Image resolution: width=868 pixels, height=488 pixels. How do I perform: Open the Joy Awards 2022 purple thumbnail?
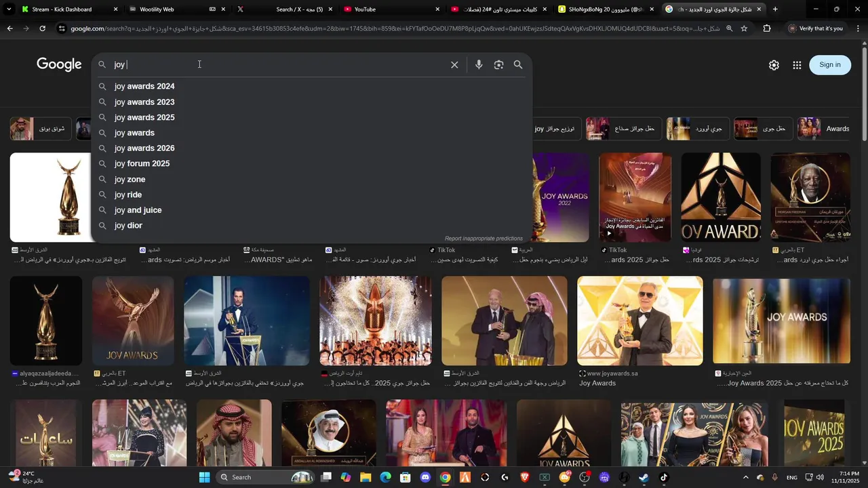(560, 197)
